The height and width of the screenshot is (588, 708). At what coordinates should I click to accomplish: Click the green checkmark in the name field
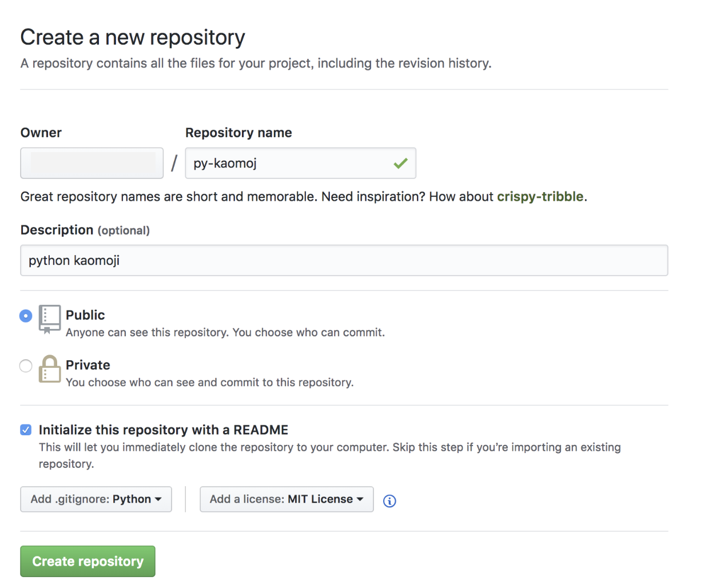click(x=400, y=163)
